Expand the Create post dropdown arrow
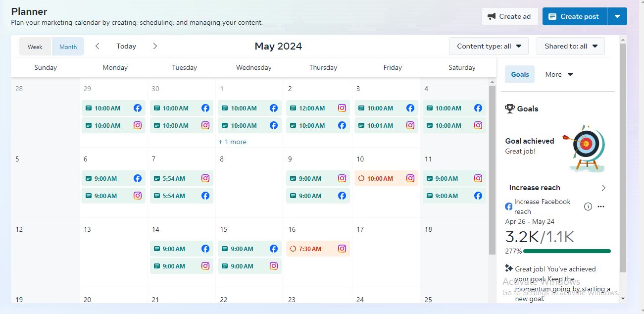This screenshot has width=644, height=314. click(x=617, y=16)
